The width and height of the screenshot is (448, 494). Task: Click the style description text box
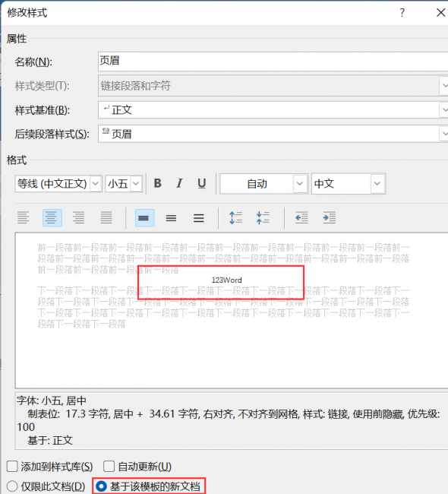coord(232,421)
